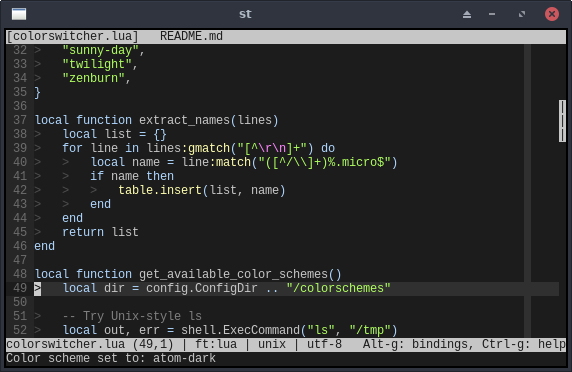This screenshot has width=572, height=372.
Task: Click the shade (eject-shaped) title bar icon
Action: point(467,15)
